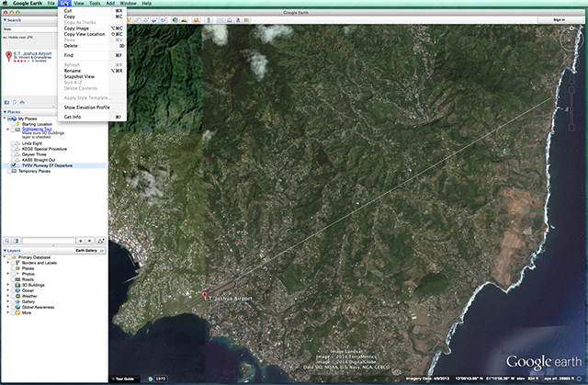Toggle the Places panel view icon
The image size is (588, 385).
pos(17,241)
